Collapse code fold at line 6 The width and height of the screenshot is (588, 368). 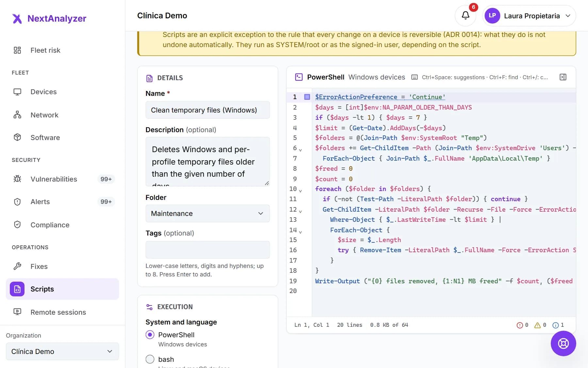(x=300, y=150)
